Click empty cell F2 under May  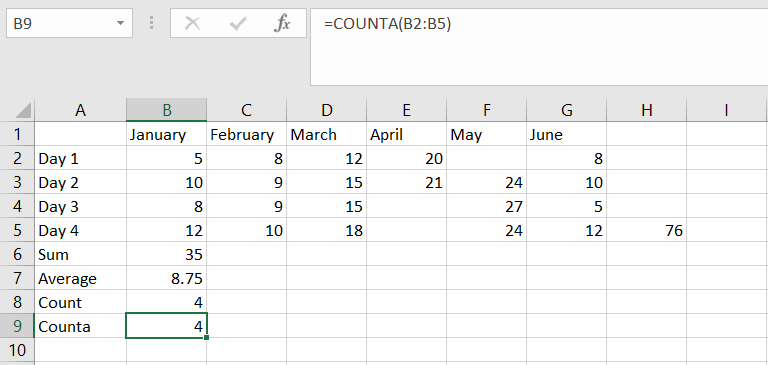(486, 158)
